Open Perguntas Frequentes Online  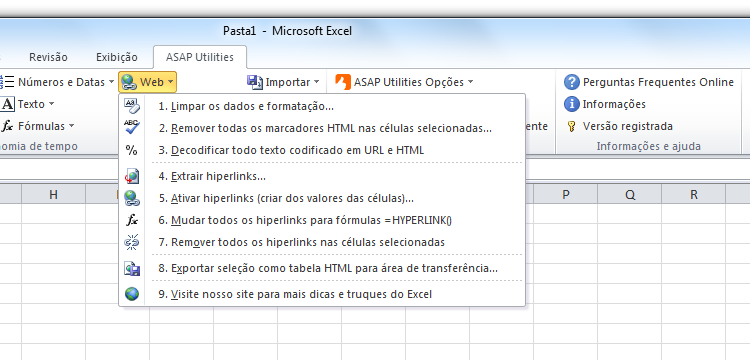point(658,82)
